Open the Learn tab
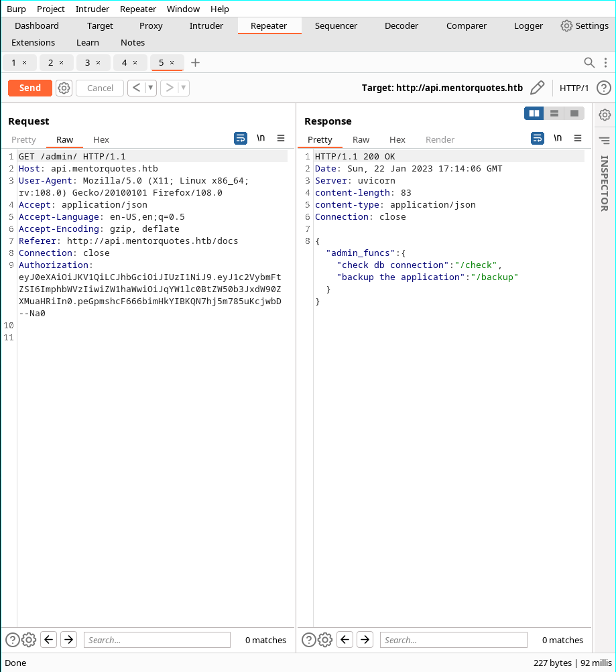The height and width of the screenshot is (672, 616). (x=87, y=42)
